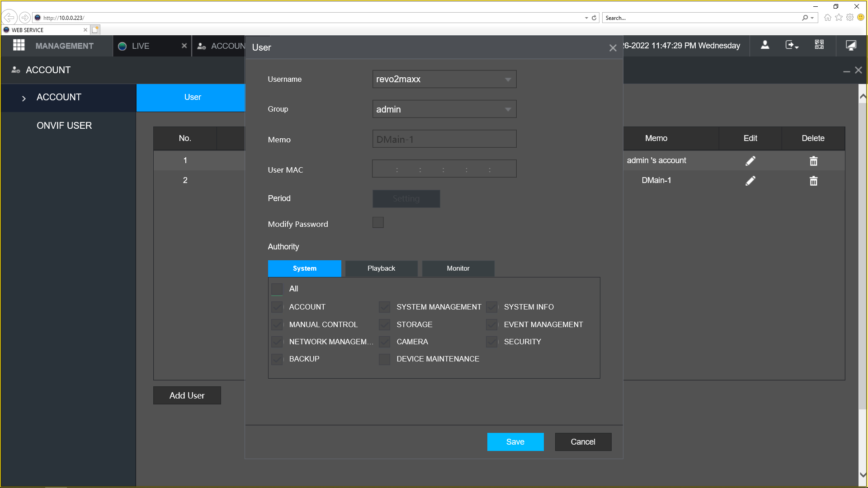The image size is (868, 488).
Task: Click the scrollbar up arrow
Action: tap(863, 97)
